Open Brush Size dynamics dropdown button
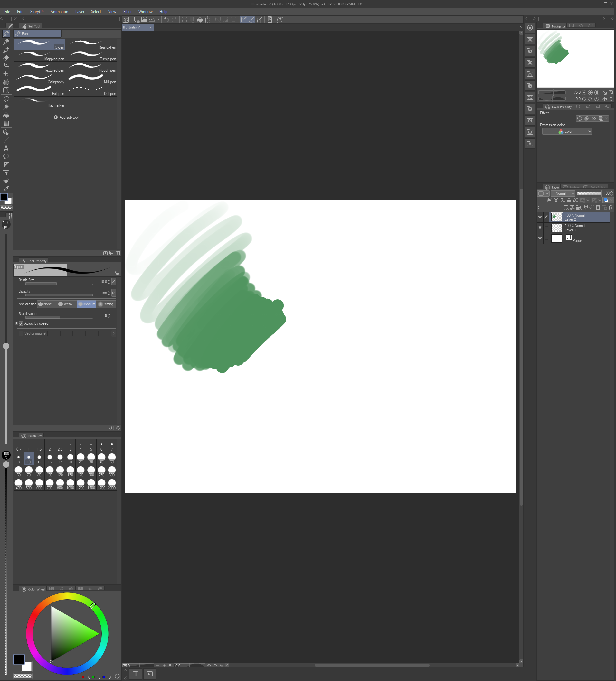 click(114, 281)
